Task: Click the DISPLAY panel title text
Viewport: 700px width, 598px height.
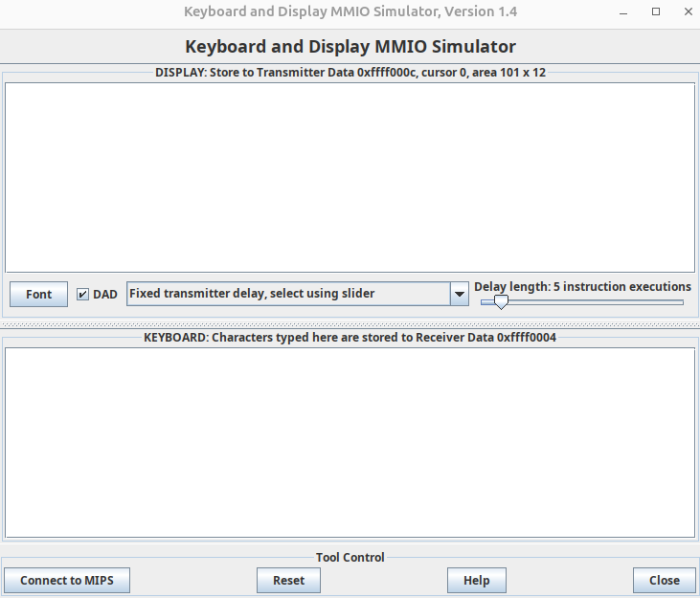Action: pyautogui.click(x=350, y=73)
